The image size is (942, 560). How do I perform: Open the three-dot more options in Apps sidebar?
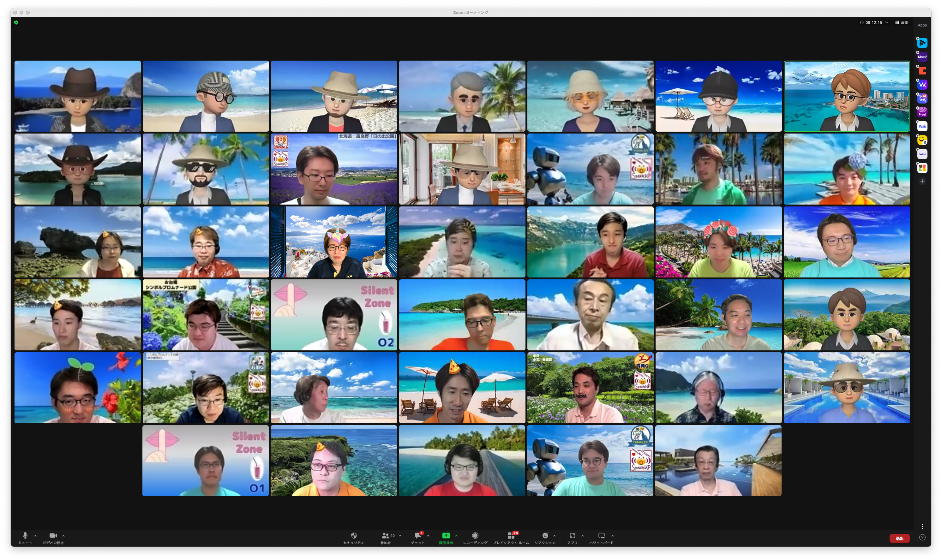click(922, 527)
